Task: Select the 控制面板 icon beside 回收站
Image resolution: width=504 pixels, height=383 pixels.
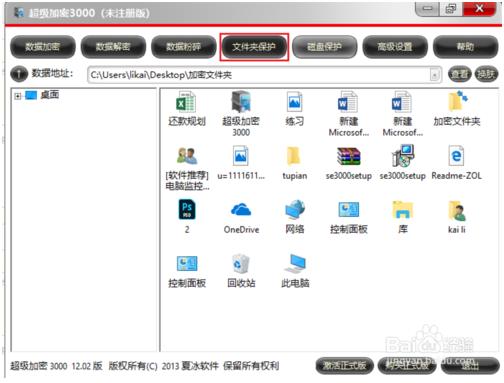Action: [187, 264]
